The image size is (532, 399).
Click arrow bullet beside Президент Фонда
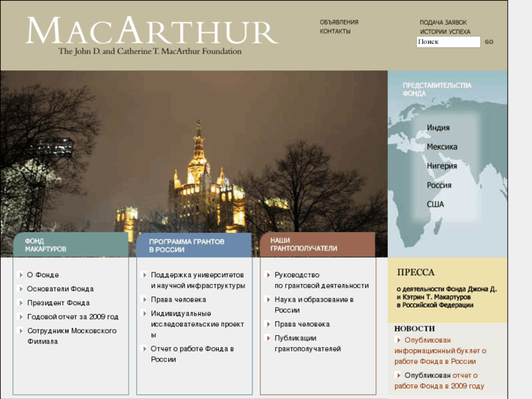pyautogui.click(x=21, y=302)
